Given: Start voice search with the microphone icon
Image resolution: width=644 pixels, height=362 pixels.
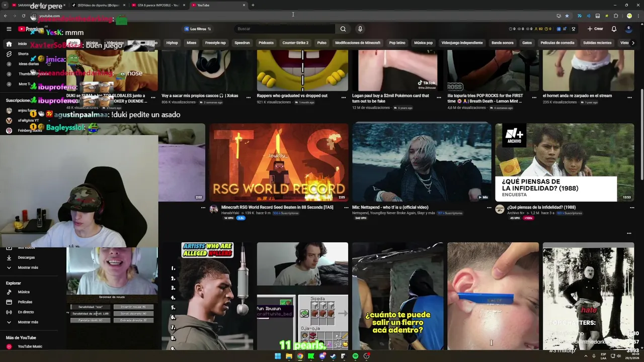Looking at the screenshot, I should (360, 29).
